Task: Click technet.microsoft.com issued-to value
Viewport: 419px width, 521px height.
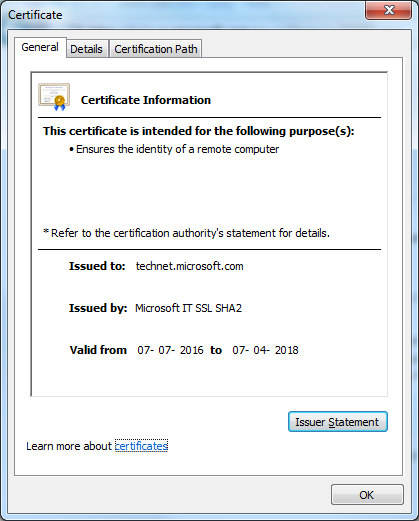Action: tap(189, 266)
